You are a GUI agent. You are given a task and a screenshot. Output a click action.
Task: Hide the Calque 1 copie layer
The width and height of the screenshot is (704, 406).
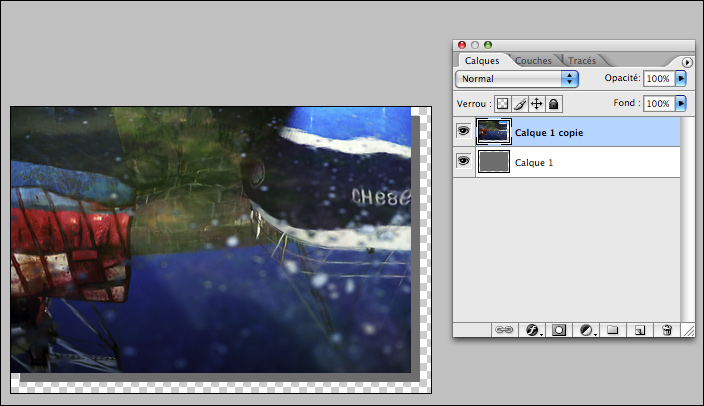pyautogui.click(x=464, y=131)
